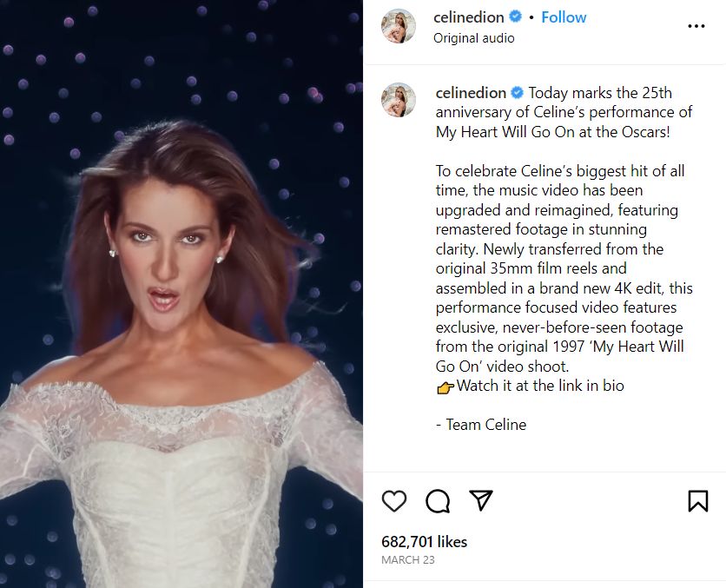This screenshot has height=588, width=726.
Task: Open the Original audio link
Action: point(474,37)
